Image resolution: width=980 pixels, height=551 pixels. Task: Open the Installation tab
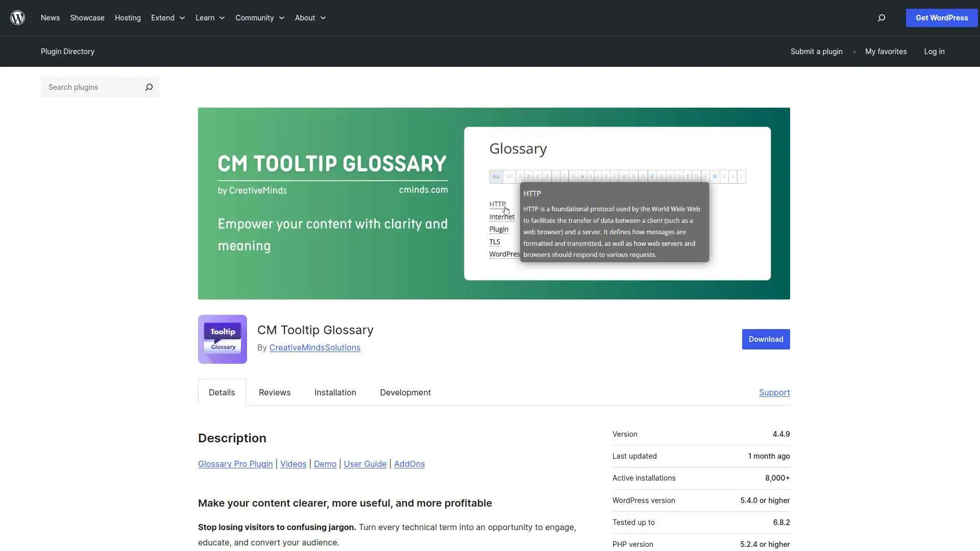tap(335, 392)
